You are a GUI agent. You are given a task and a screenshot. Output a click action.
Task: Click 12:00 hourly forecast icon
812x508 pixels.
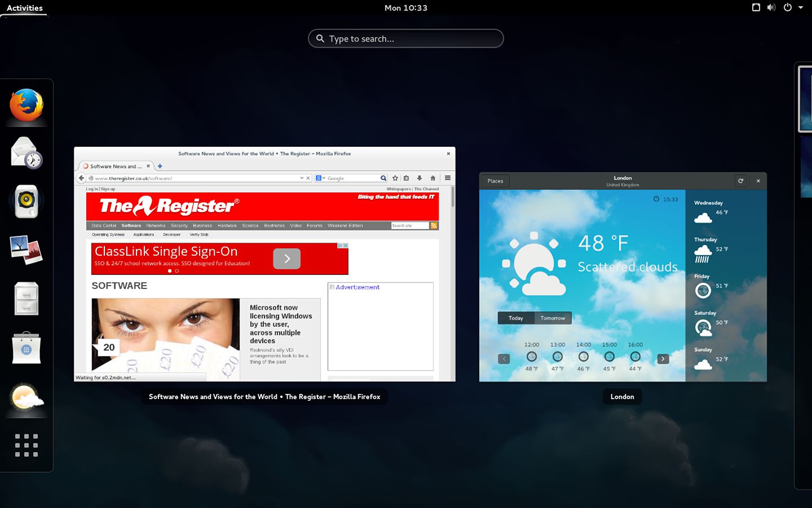point(531,356)
